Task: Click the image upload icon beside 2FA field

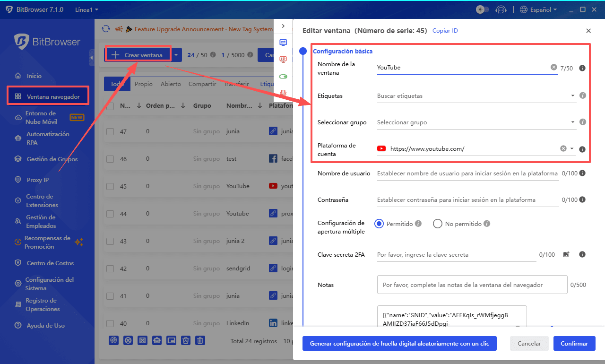Action: (x=566, y=254)
